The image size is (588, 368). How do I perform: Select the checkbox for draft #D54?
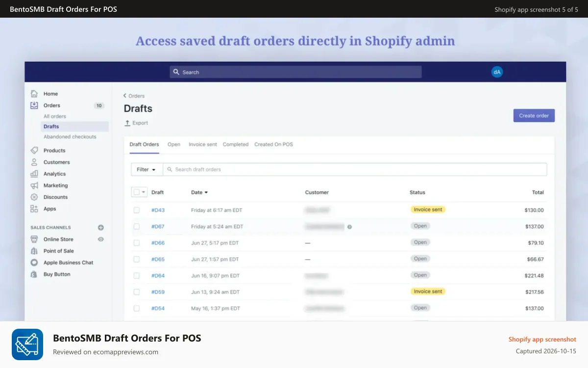coord(137,308)
